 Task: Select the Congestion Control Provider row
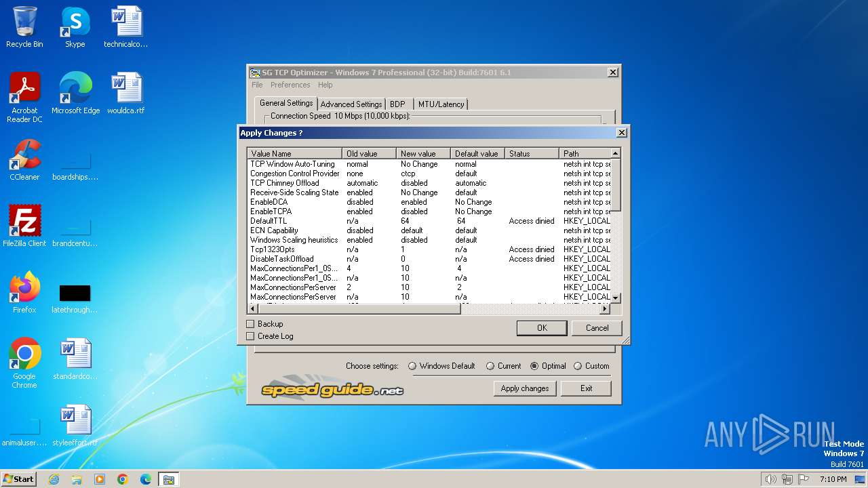click(x=429, y=174)
